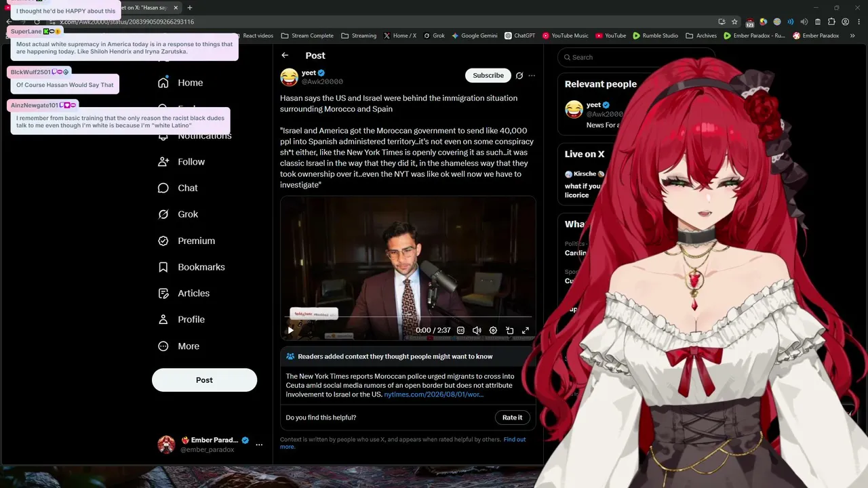Screen dimensions: 868x488
Task: Click the Articles page icon
Action: point(163,293)
